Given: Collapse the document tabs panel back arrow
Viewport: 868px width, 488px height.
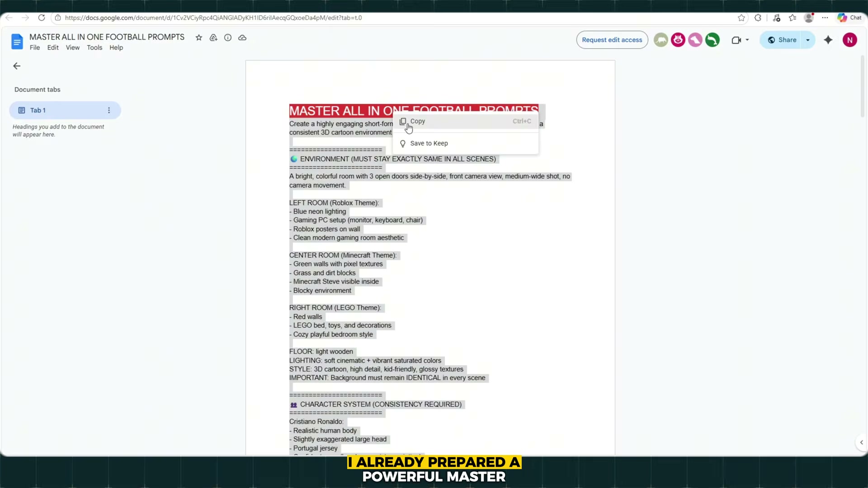Looking at the screenshot, I should [x=17, y=66].
